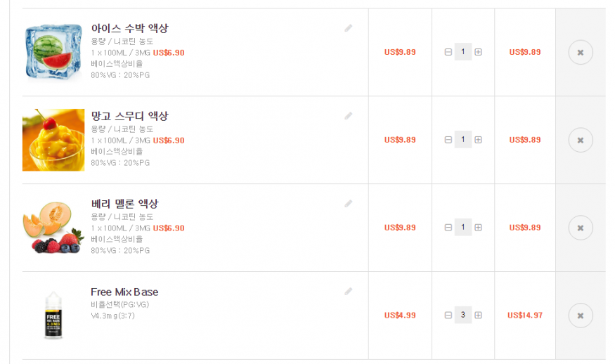Click the mango smoothie product thumbnail

(53, 140)
